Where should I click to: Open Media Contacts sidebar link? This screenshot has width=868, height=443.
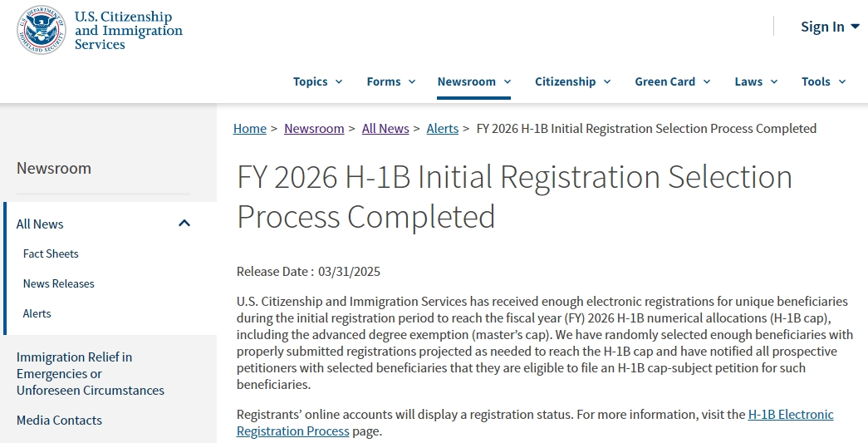59,420
